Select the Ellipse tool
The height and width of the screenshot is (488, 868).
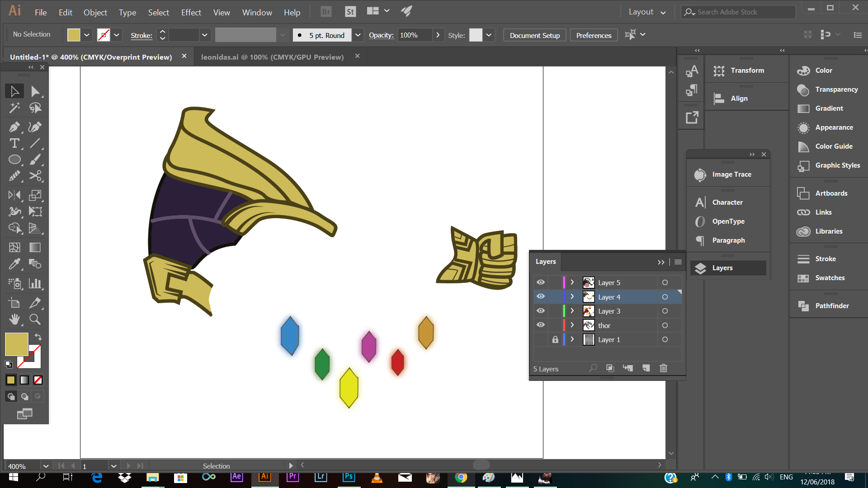coord(14,160)
